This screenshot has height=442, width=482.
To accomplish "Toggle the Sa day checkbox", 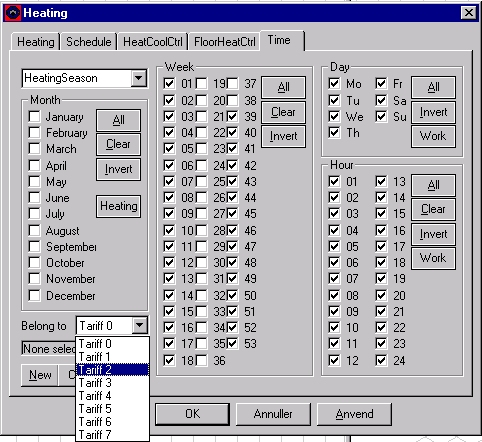I will 381,100.
